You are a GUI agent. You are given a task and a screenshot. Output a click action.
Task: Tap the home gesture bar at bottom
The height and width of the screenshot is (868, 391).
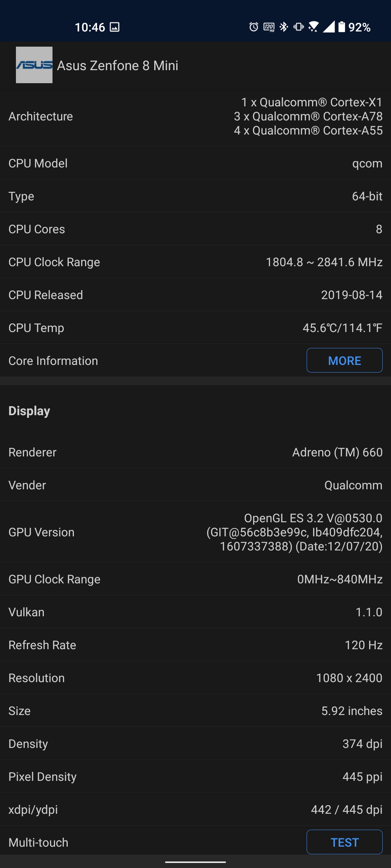pyautogui.click(x=195, y=862)
